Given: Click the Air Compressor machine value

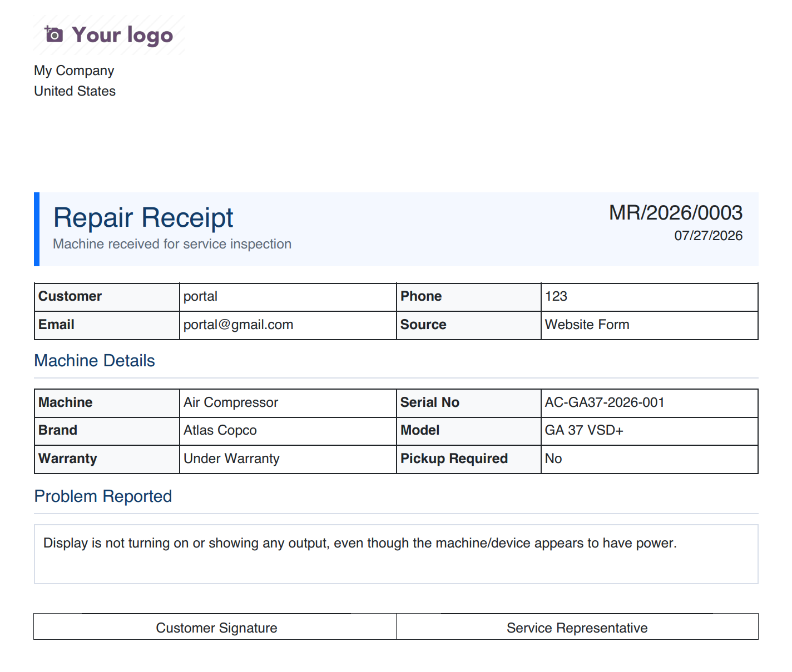Looking at the screenshot, I should click(x=231, y=402).
